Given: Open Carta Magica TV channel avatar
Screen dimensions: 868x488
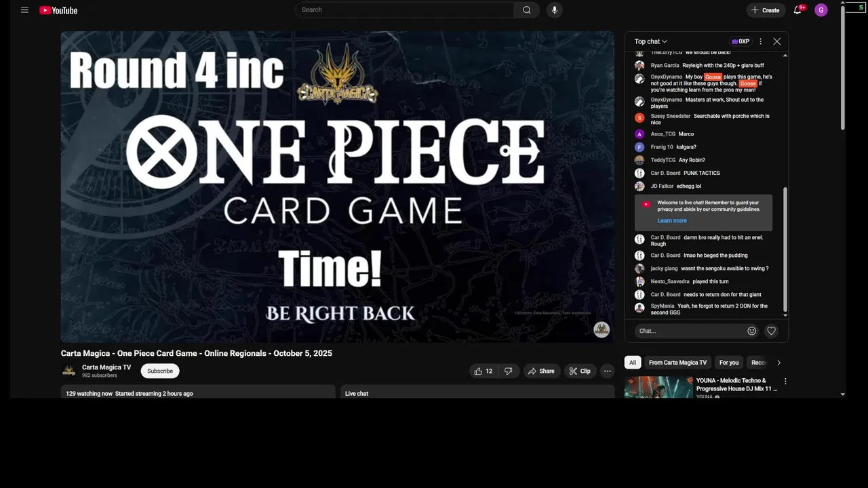Looking at the screenshot, I should point(68,371).
